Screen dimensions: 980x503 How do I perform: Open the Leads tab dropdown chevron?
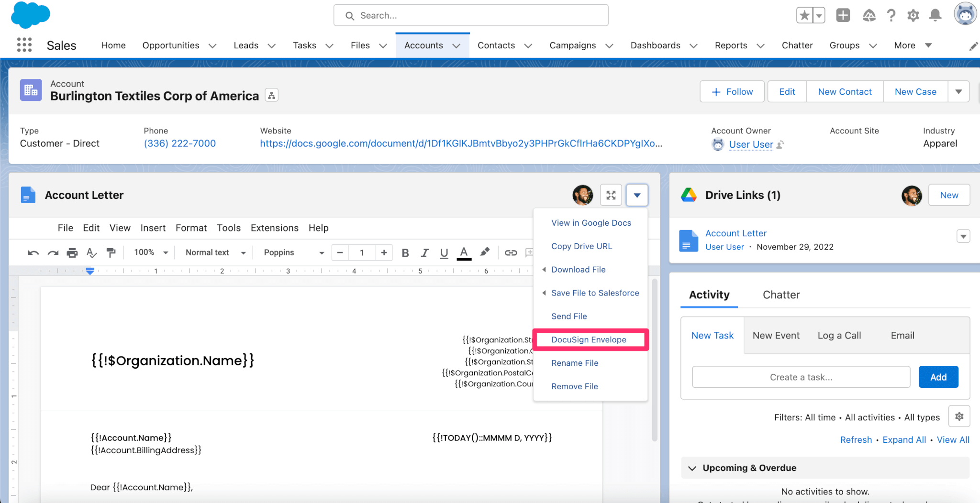pyautogui.click(x=271, y=46)
